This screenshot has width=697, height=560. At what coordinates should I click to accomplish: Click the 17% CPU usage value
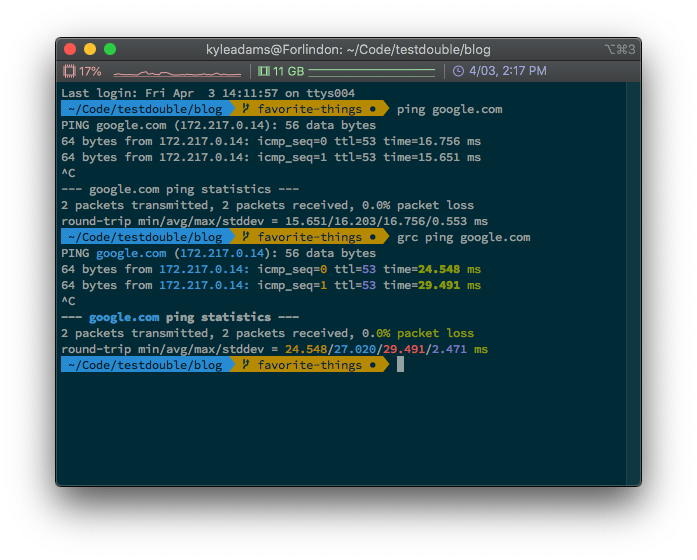(90, 71)
